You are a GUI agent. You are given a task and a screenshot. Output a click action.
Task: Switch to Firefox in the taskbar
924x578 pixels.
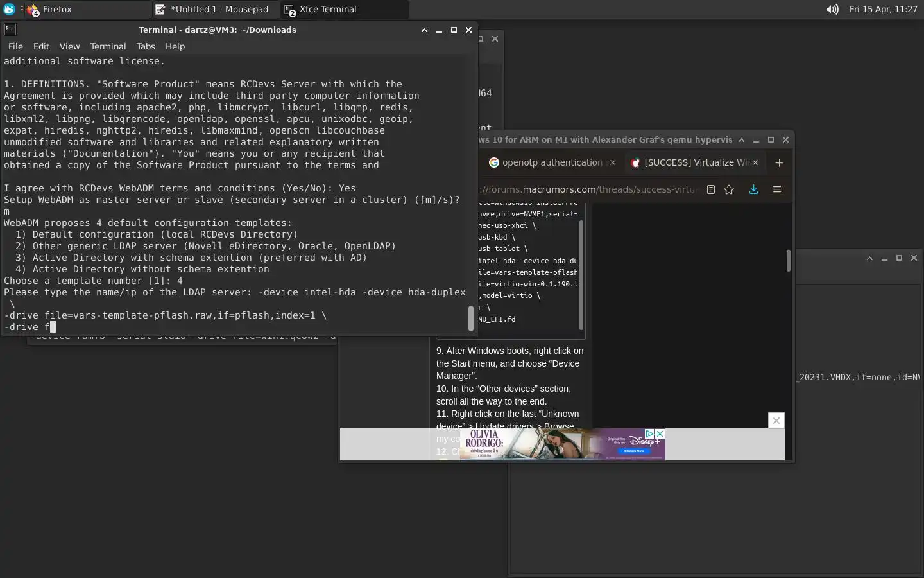87,9
